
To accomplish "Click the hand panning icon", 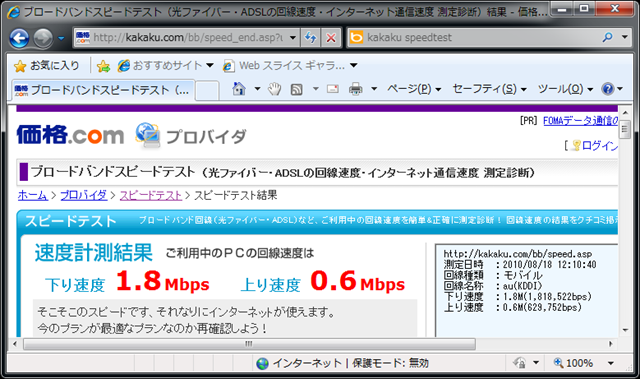I will click(x=274, y=89).
